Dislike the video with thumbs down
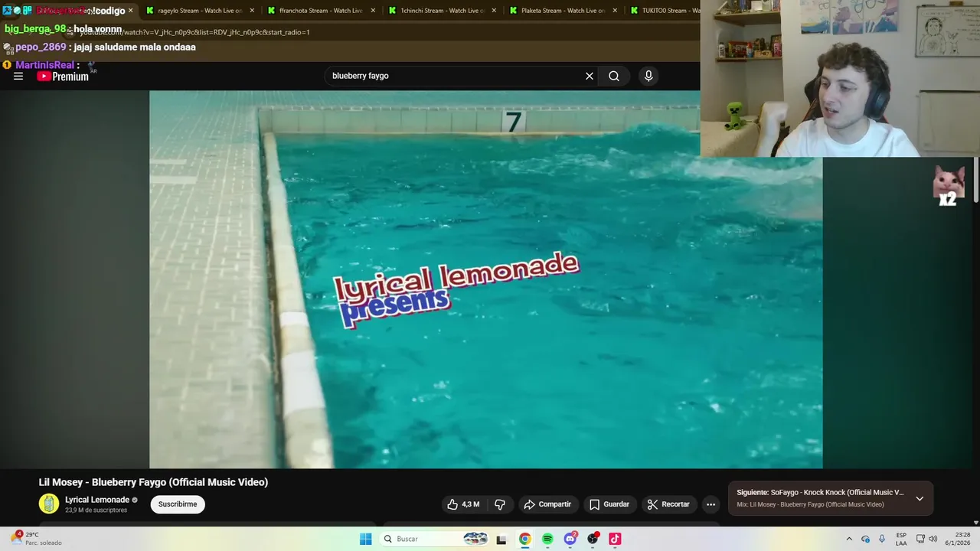Image resolution: width=980 pixels, height=551 pixels. coord(500,504)
